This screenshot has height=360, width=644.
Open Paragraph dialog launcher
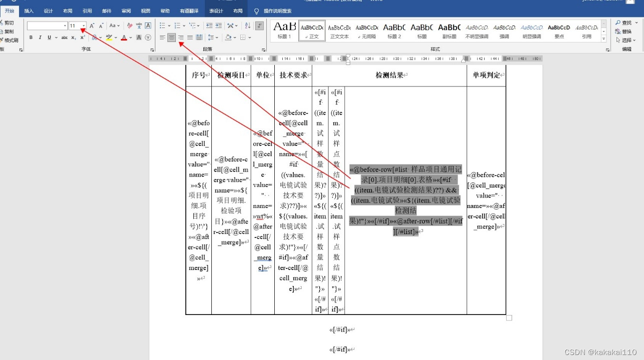pyautogui.click(x=263, y=50)
